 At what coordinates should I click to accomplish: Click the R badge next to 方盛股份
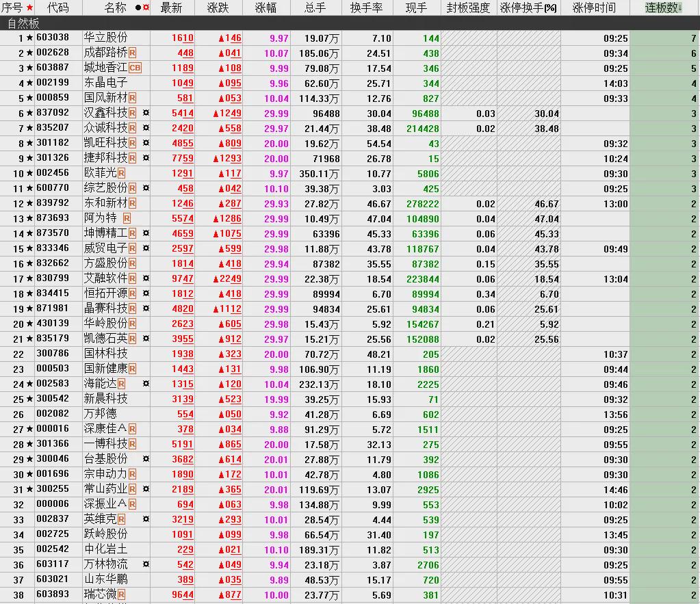pyautogui.click(x=133, y=263)
